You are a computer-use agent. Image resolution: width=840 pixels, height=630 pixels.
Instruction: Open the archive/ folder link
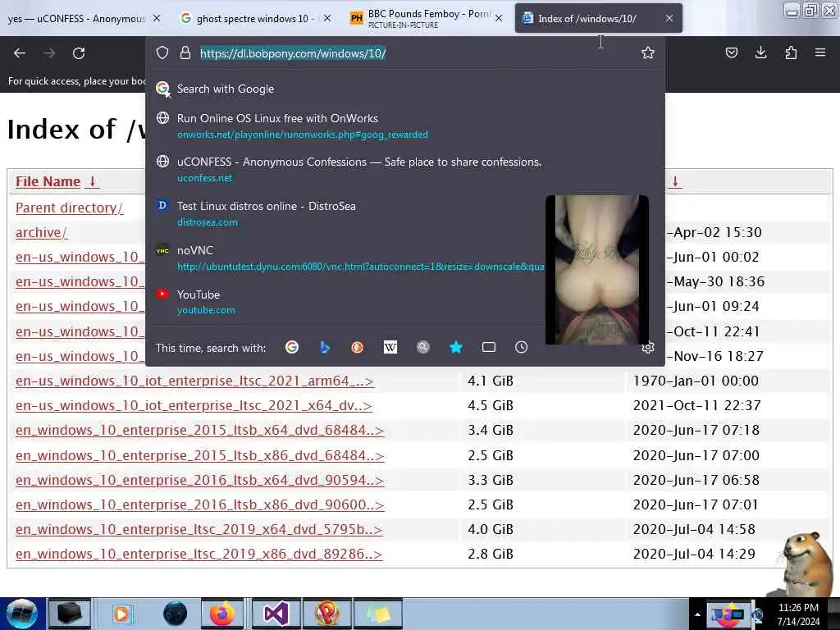point(41,232)
